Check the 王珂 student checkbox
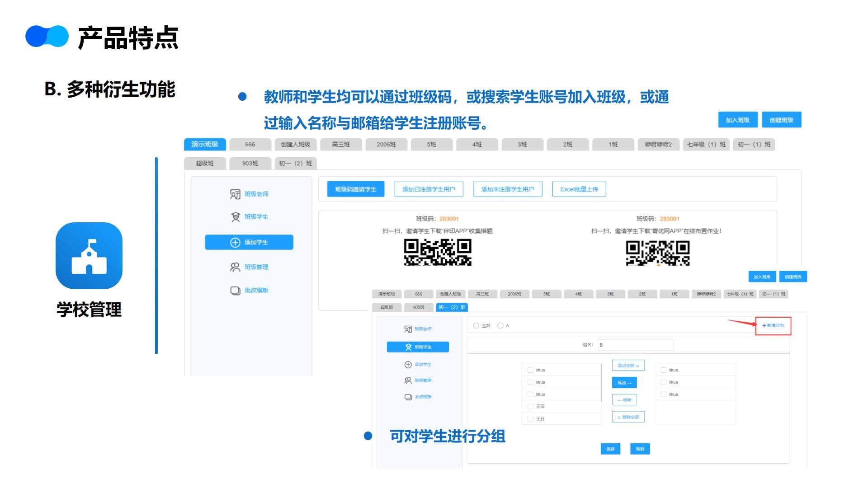The image size is (868, 488). [530, 407]
